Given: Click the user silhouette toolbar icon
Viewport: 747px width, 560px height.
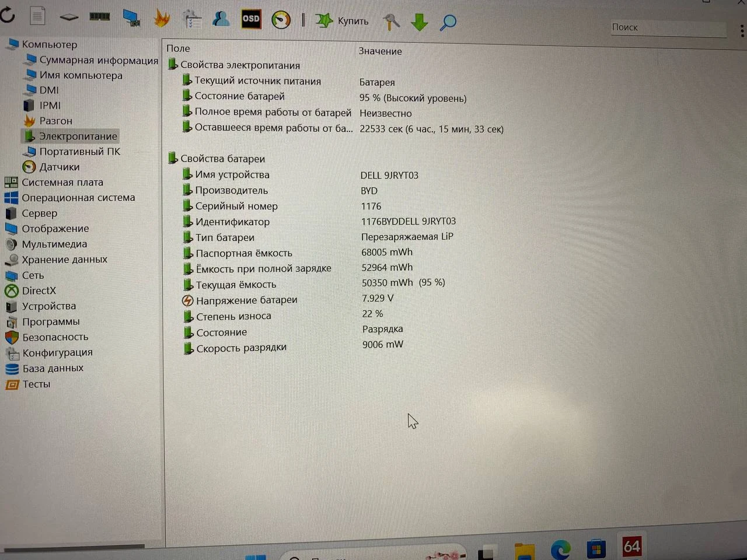Looking at the screenshot, I should tap(221, 19).
